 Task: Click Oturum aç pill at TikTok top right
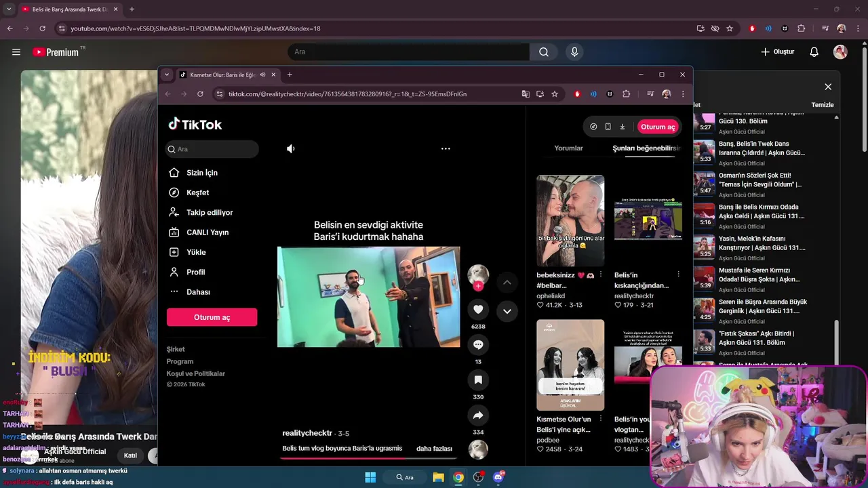pos(658,127)
